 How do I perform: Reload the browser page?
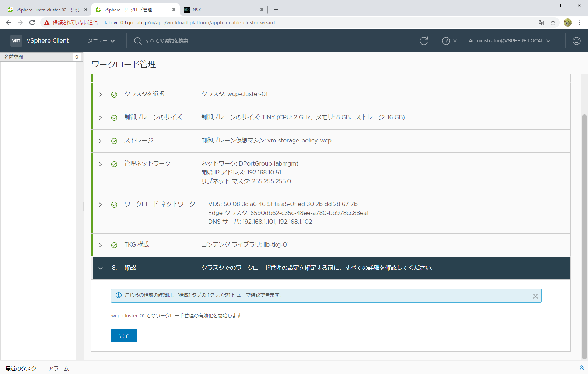pyautogui.click(x=32, y=22)
